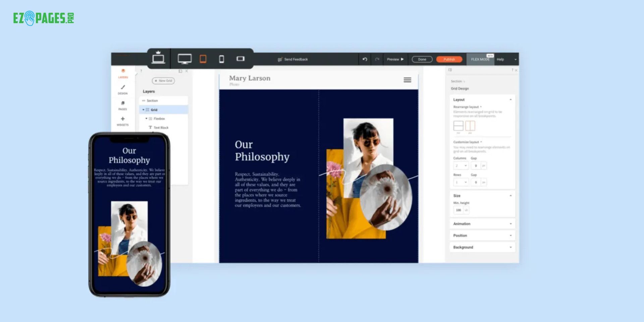Click the Preview button
The width and height of the screenshot is (644, 322).
click(395, 59)
